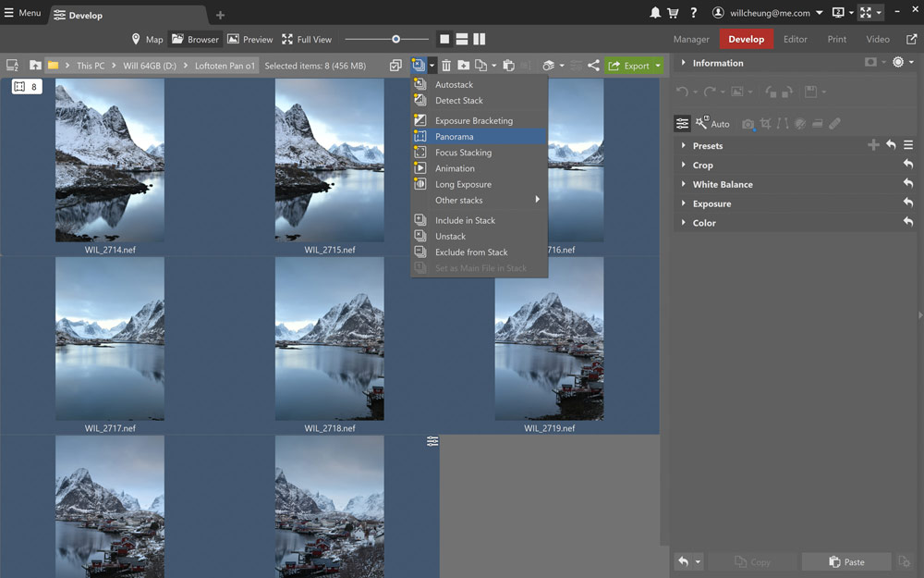Click the delete trash can icon in toolbar

coord(446,66)
